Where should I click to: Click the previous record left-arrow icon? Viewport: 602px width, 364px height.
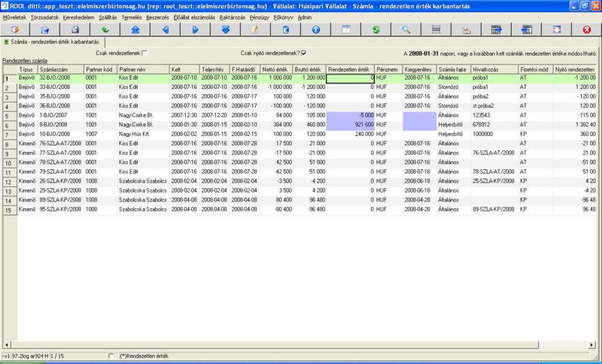(x=166, y=29)
